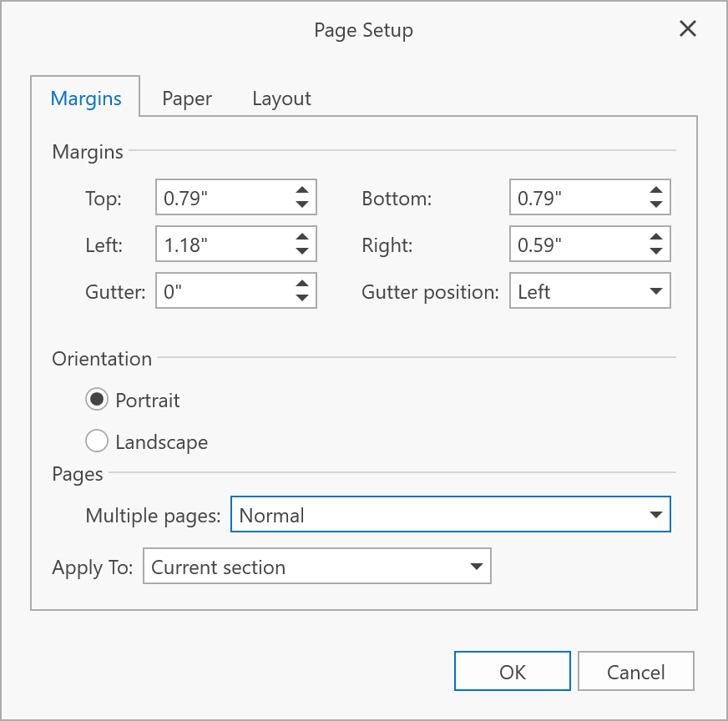Confirm settings with the OK button
The image size is (728, 721).
tap(513, 672)
